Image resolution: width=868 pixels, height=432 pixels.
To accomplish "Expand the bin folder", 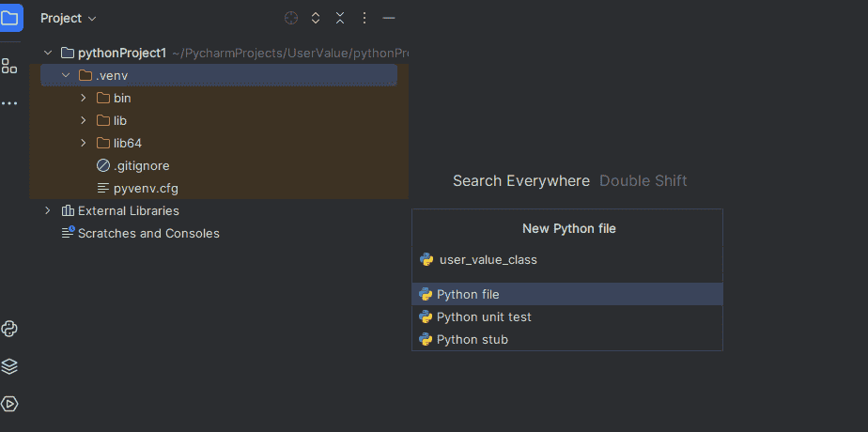I will [x=84, y=98].
